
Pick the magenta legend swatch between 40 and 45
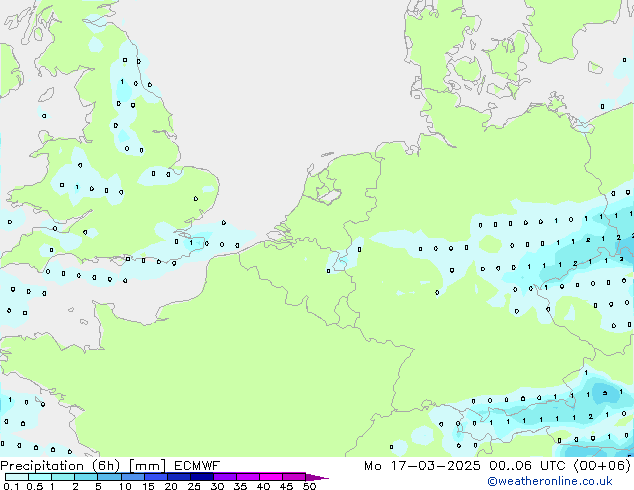pyautogui.click(x=271, y=477)
